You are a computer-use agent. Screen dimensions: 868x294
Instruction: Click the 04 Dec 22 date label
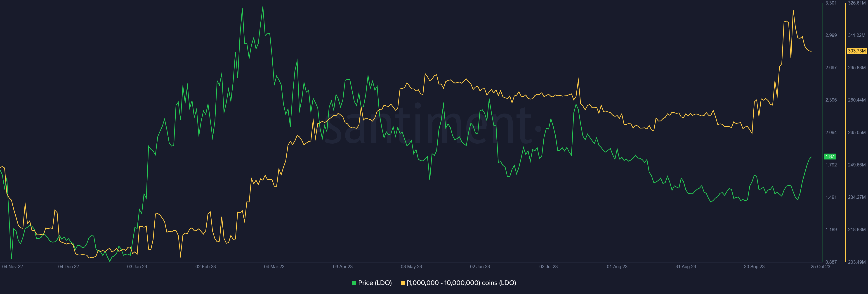click(68, 267)
